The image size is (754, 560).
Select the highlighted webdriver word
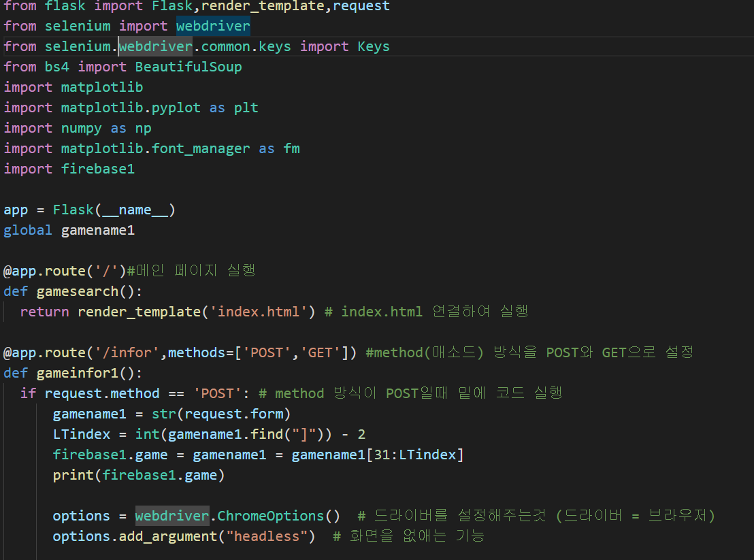tap(212, 25)
